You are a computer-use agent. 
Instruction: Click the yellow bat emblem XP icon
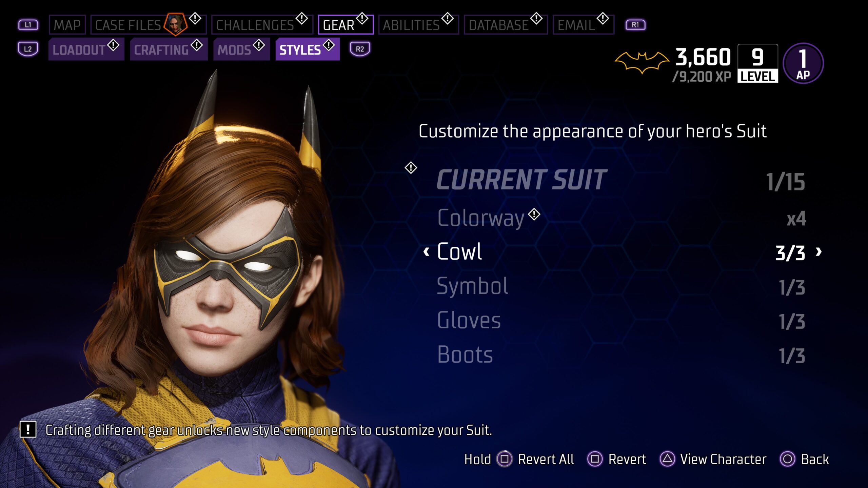(642, 63)
